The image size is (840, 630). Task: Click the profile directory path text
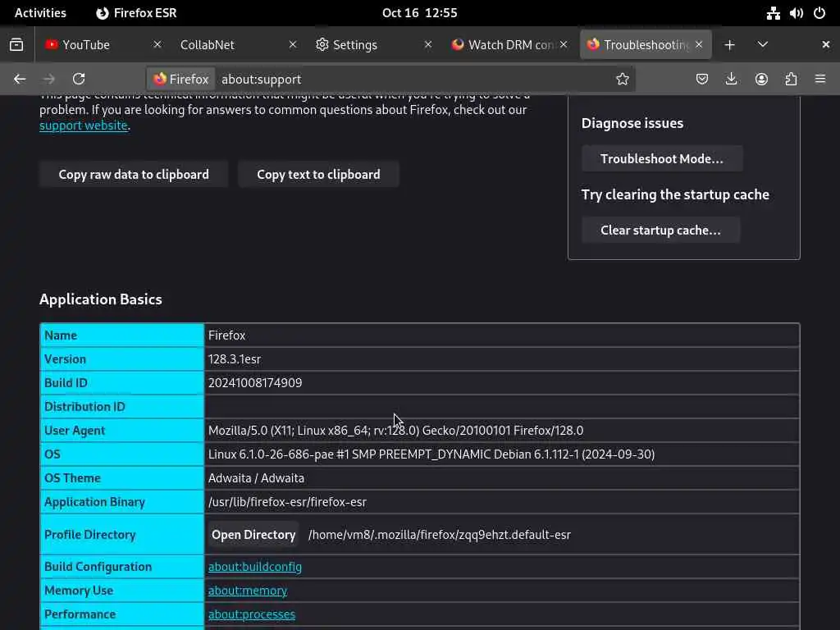440,535
